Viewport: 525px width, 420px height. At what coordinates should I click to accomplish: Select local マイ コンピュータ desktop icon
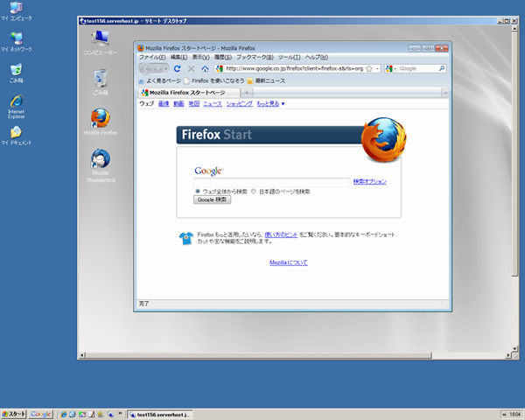(16, 11)
